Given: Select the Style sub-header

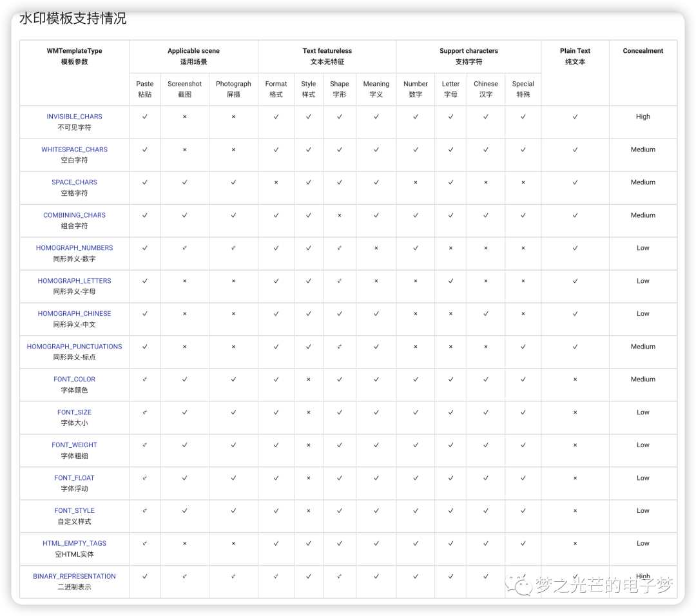Looking at the screenshot, I should click(309, 89).
